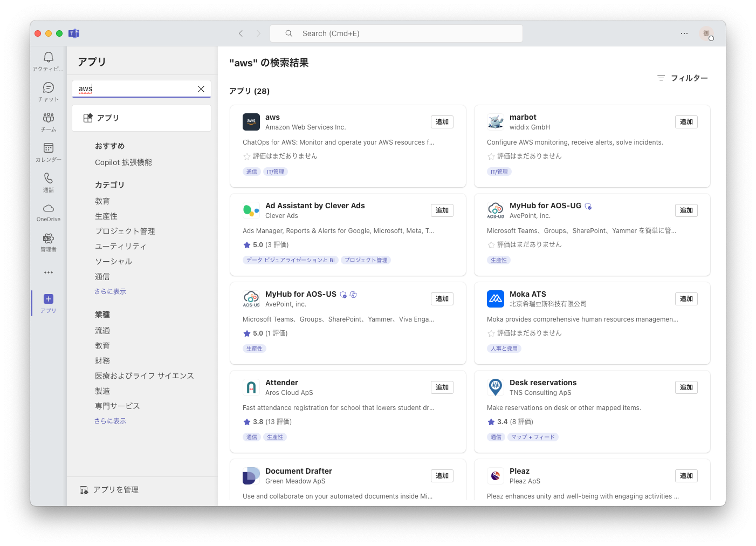
Task: Open the Attender card title
Action: coord(281,383)
